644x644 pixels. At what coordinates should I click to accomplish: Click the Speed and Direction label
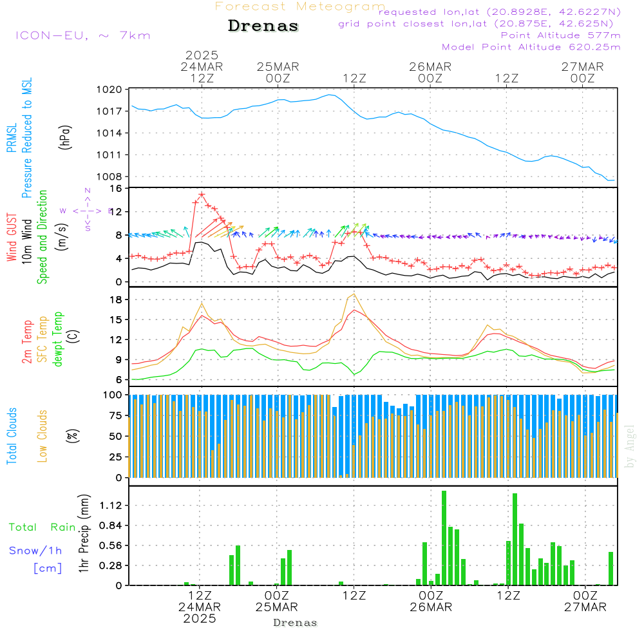pyautogui.click(x=42, y=237)
